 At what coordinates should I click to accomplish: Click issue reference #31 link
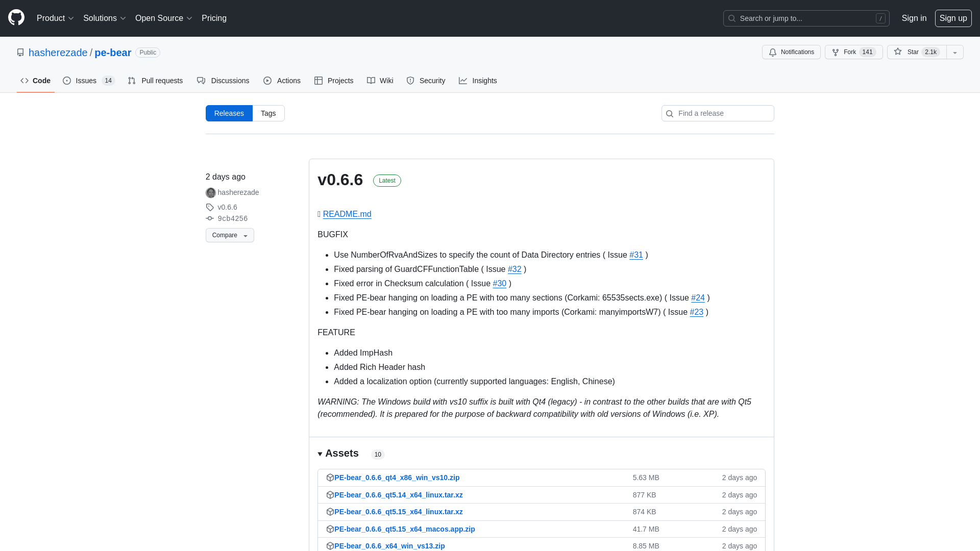[x=636, y=255]
